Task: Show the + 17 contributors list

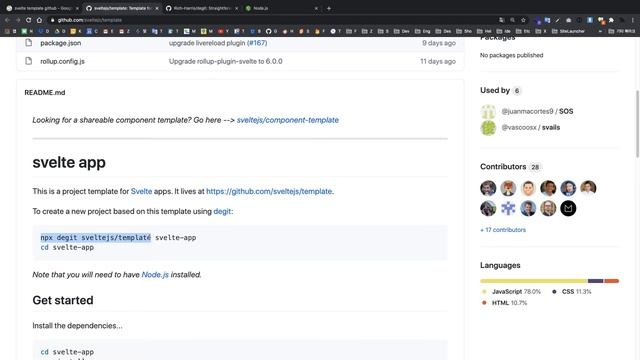Action: pyautogui.click(x=503, y=230)
